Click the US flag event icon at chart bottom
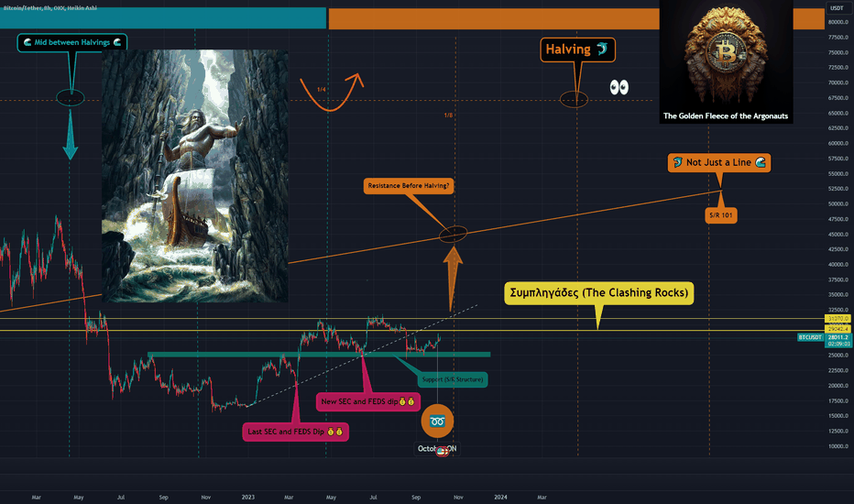This screenshot has width=854, height=504. [x=443, y=451]
